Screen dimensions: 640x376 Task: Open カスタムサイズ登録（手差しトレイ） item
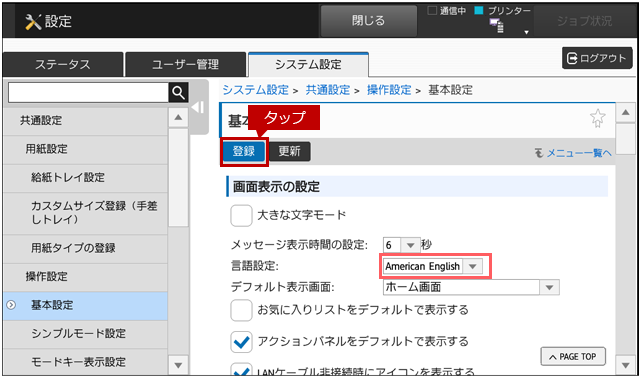click(85, 213)
